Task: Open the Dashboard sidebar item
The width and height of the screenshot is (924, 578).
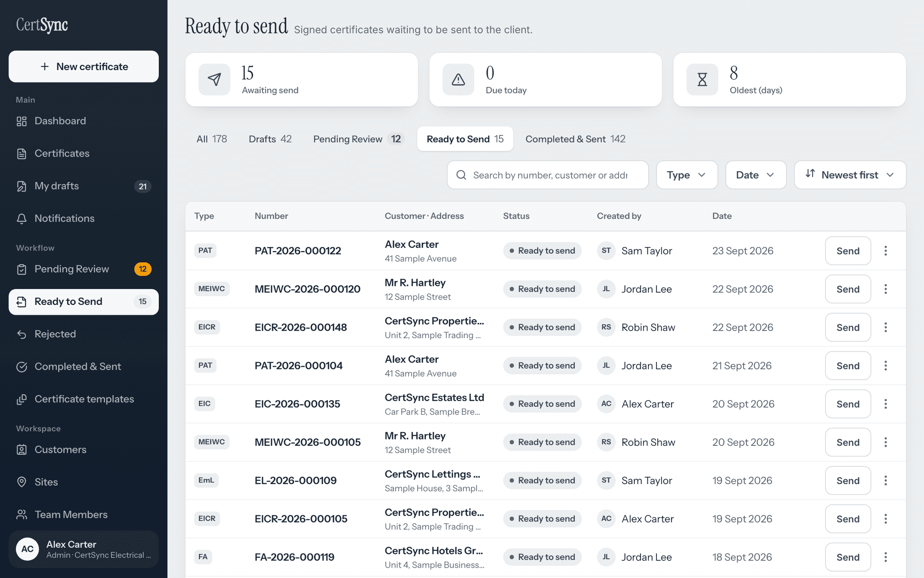Action: coord(83,121)
